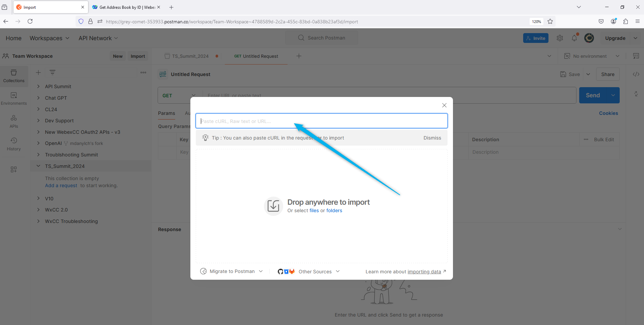
Task: Open the HTTP method GET dropdown
Action: coord(180,96)
